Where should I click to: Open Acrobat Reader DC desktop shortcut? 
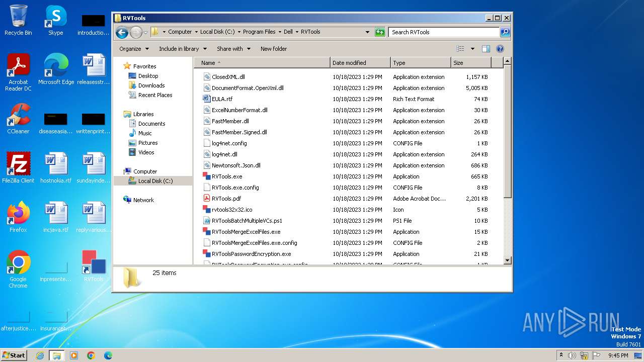18,72
